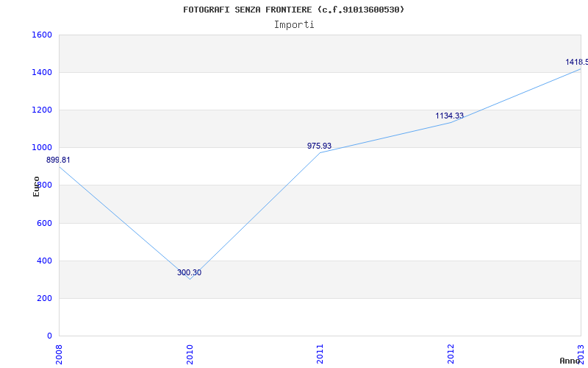Viewport: 588px width, 368px height.
Task: Select the 899.81 data label
Action: tap(58, 160)
